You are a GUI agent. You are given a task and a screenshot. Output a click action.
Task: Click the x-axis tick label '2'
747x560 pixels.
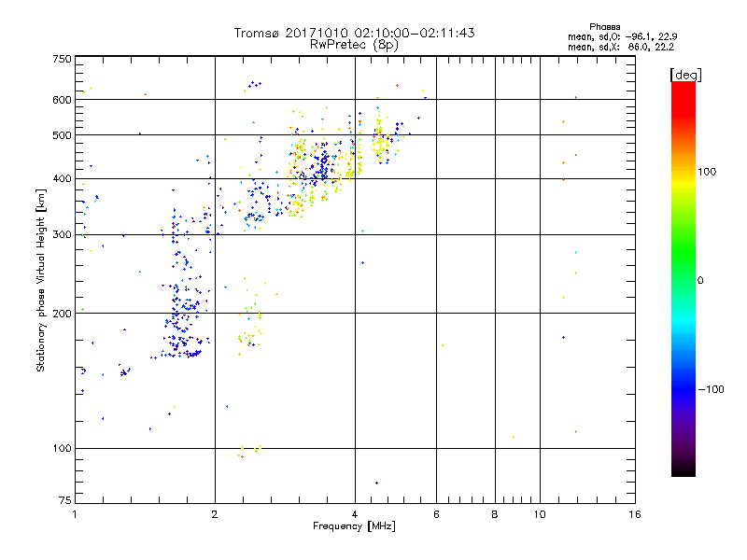point(215,514)
